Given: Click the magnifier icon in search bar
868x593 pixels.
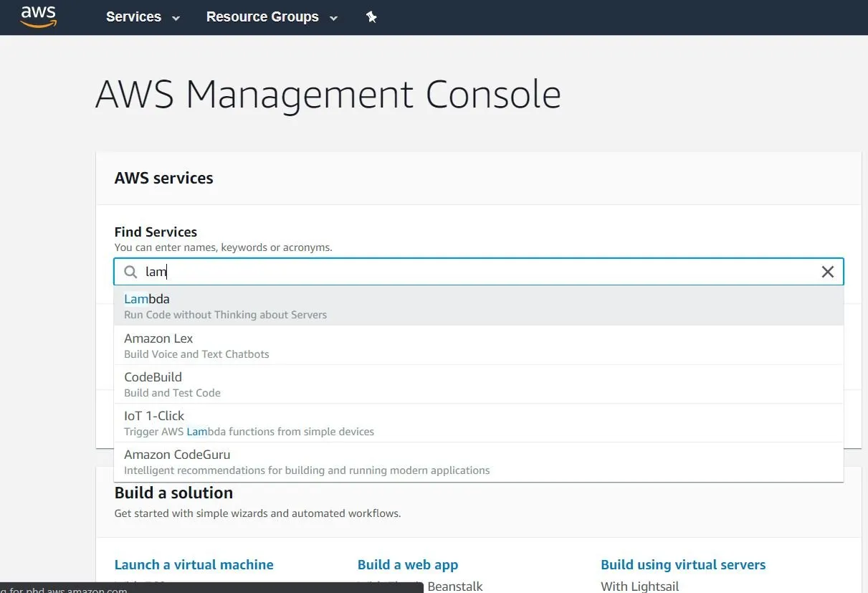Looking at the screenshot, I should click(130, 272).
